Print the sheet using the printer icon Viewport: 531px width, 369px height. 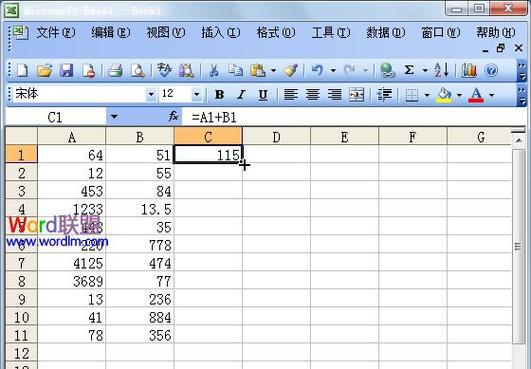[115, 70]
